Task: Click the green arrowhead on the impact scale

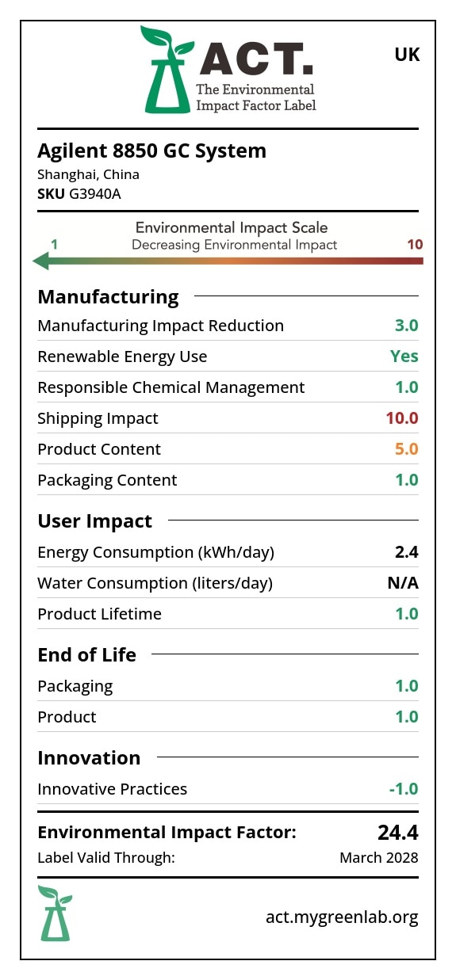Action: click(x=41, y=261)
